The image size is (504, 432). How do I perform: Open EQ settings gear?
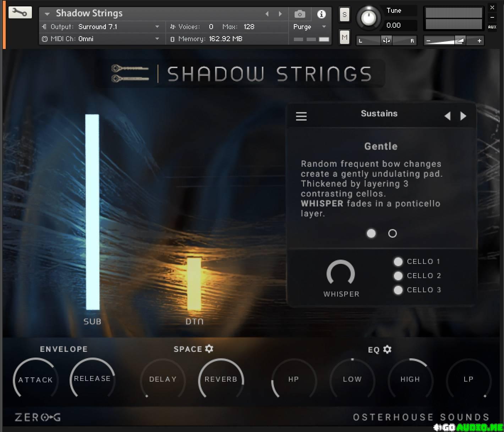[x=388, y=349]
